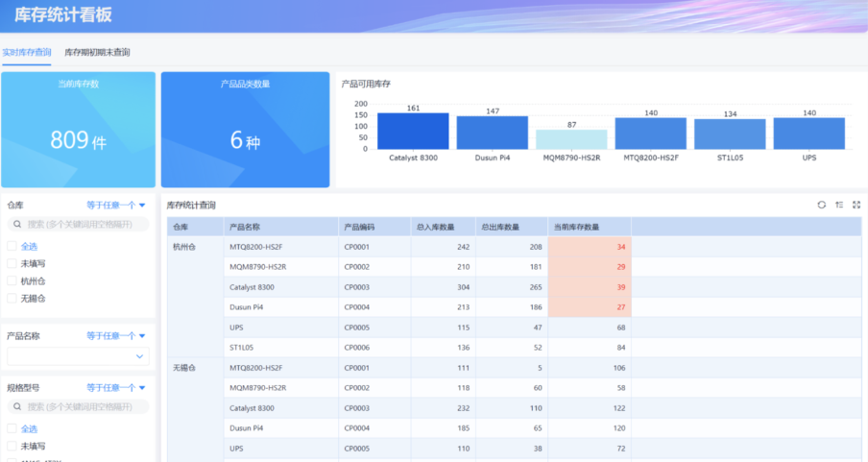
Task: Expand the 库存统计查询 table to fullscreen
Action: tap(856, 205)
